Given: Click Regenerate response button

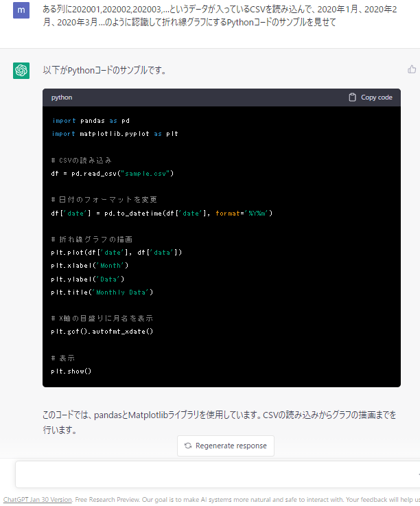Looking at the screenshot, I should (x=226, y=446).
